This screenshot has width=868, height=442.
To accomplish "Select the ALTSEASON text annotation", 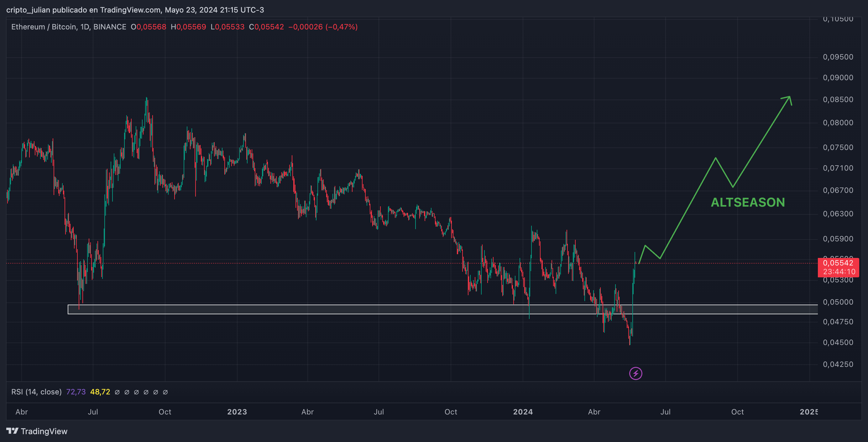I will click(x=747, y=202).
